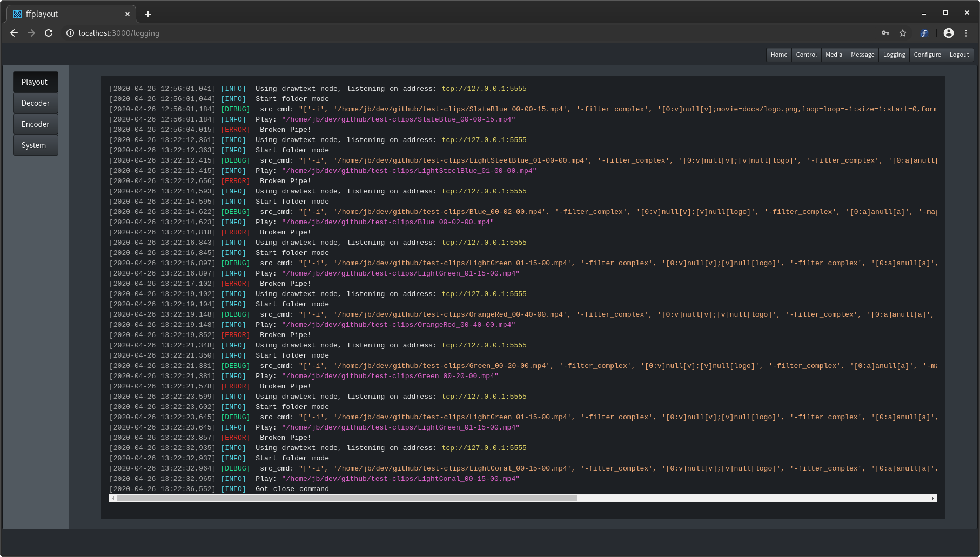980x557 pixels.
Task: Open a new browser tab
Action: coord(148,14)
